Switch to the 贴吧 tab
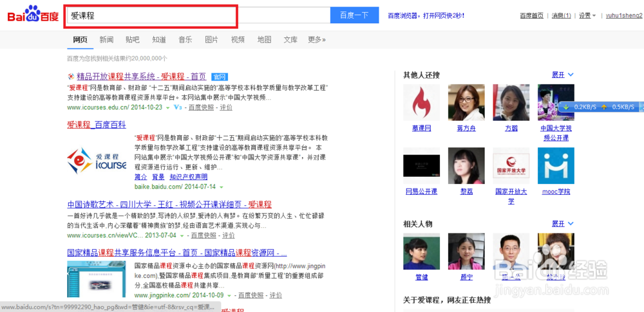Image resolution: width=644 pixels, height=312 pixels. (133, 40)
